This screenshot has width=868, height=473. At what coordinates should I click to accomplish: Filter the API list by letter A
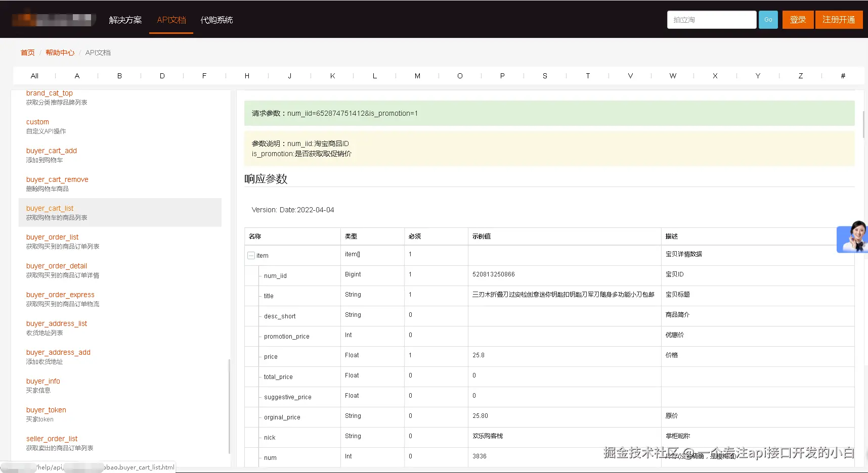[77, 76]
